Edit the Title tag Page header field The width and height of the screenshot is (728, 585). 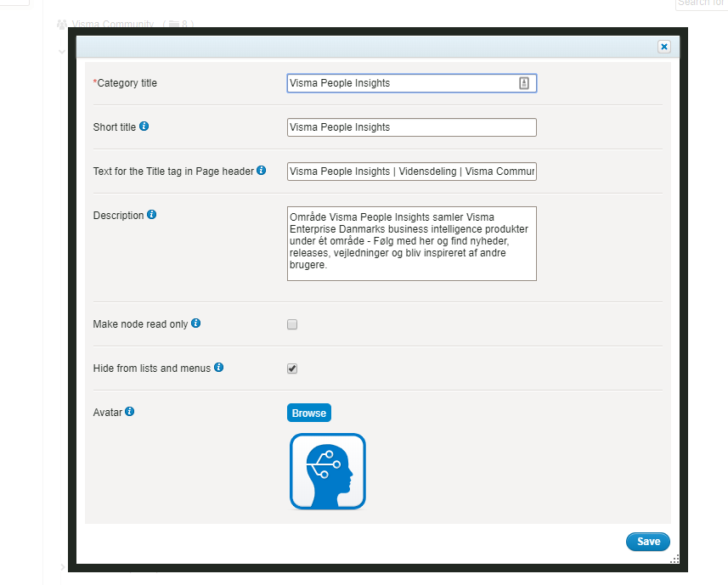(412, 172)
